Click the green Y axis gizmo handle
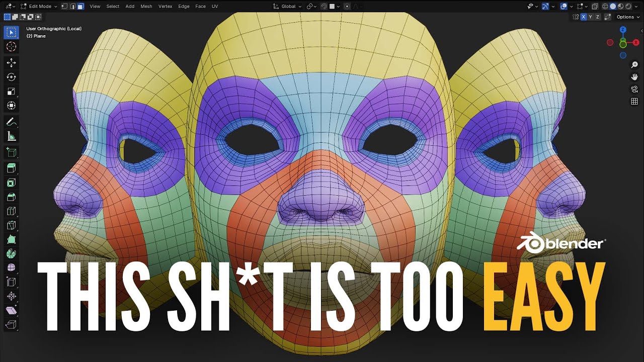This screenshot has height=362, width=644. click(623, 45)
